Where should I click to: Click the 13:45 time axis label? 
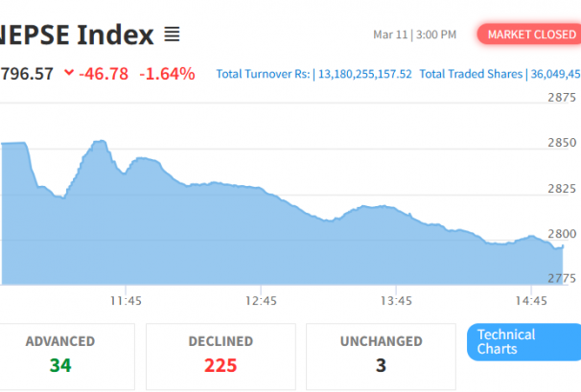coord(396,301)
